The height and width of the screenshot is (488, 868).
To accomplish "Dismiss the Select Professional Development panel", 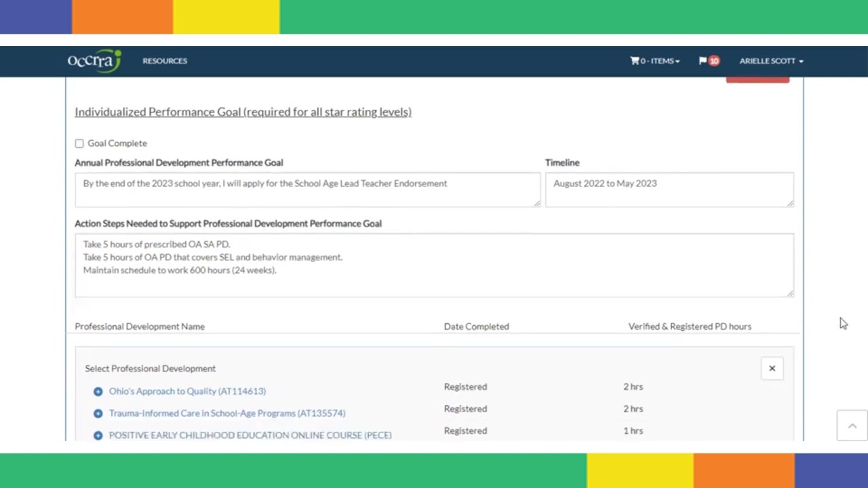I will [x=772, y=368].
